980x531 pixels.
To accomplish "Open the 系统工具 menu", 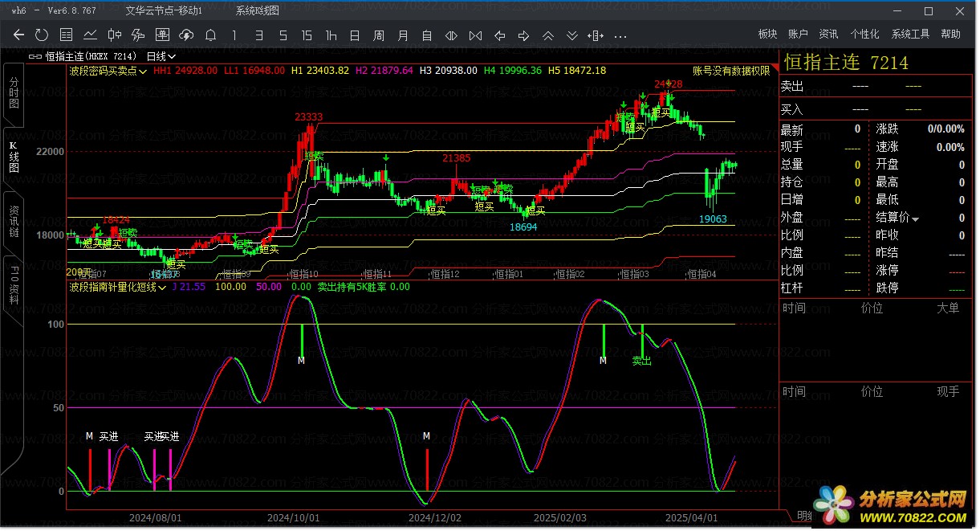I will click(x=910, y=34).
